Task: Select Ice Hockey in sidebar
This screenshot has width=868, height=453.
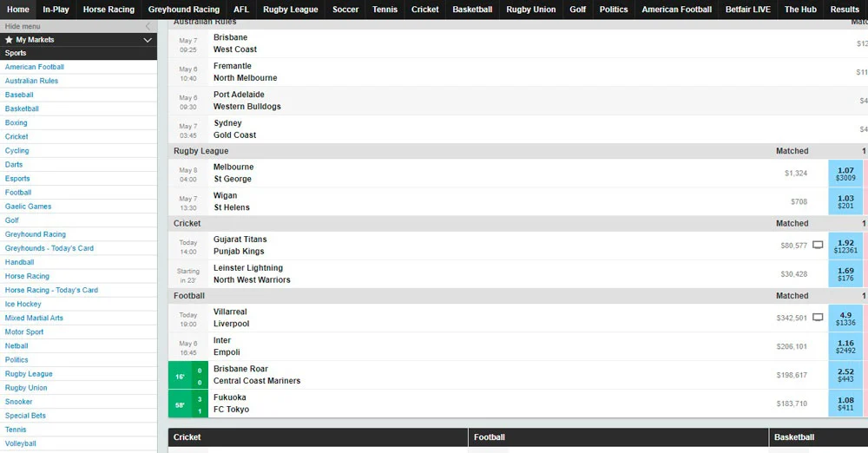Action: coord(23,304)
